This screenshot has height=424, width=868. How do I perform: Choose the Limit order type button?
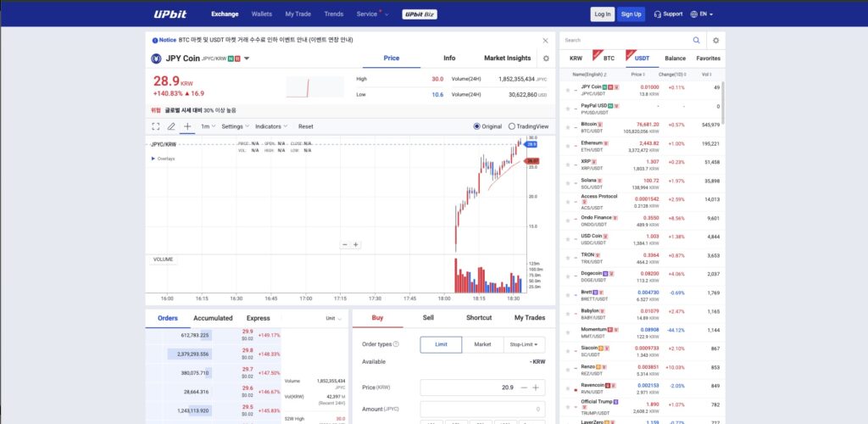441,344
